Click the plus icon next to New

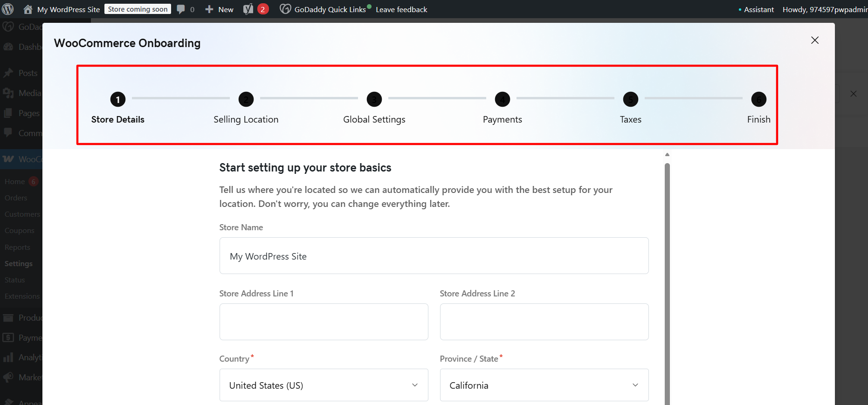pyautogui.click(x=209, y=9)
